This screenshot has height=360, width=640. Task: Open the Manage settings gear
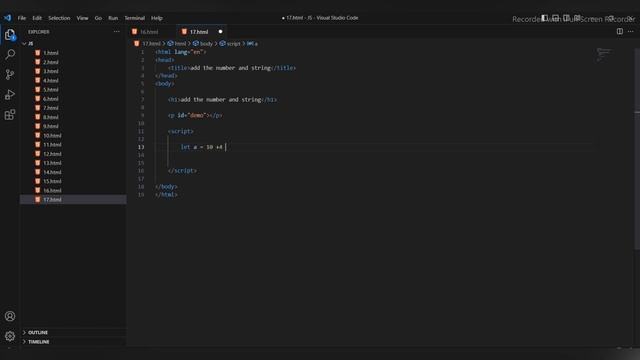(x=10, y=336)
